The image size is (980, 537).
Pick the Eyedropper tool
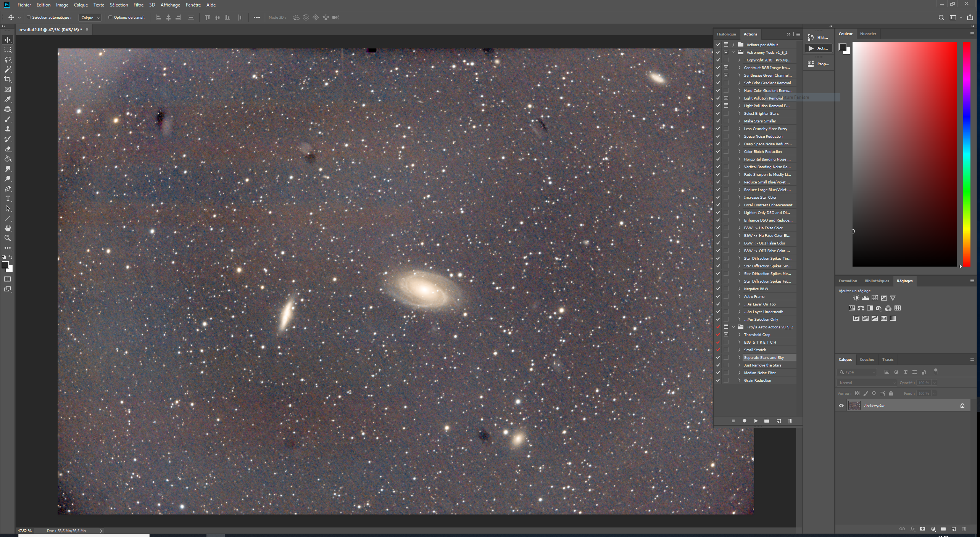8,99
